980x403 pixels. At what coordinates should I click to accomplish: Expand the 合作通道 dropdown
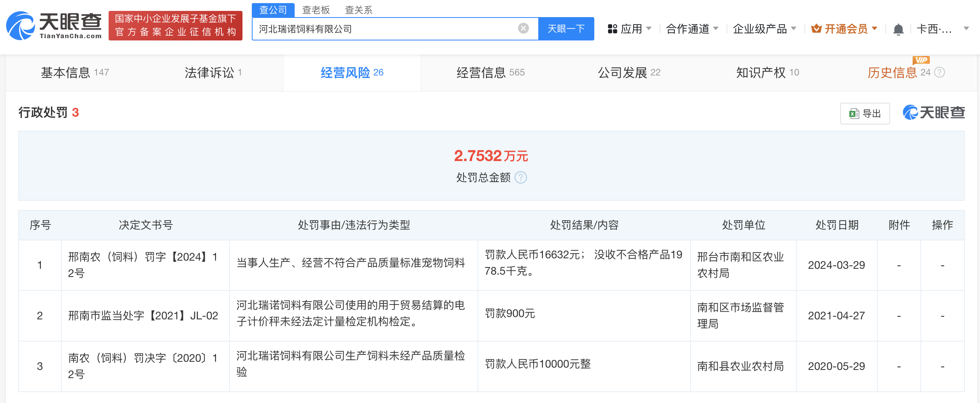point(716,28)
